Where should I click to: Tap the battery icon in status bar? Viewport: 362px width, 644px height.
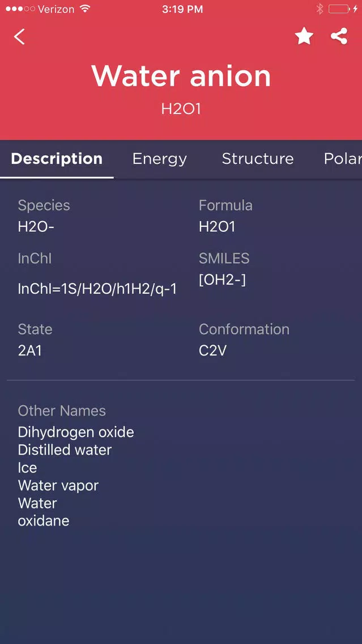click(x=339, y=9)
